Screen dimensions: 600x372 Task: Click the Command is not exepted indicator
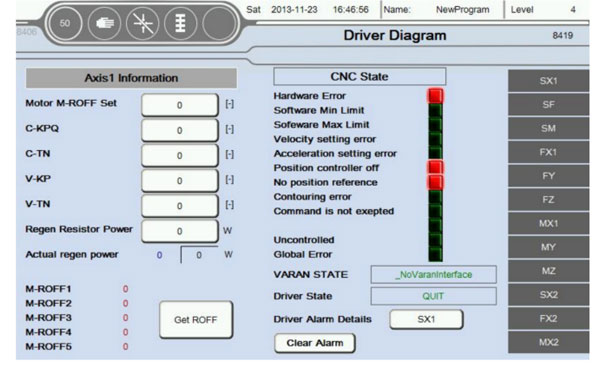435,211
